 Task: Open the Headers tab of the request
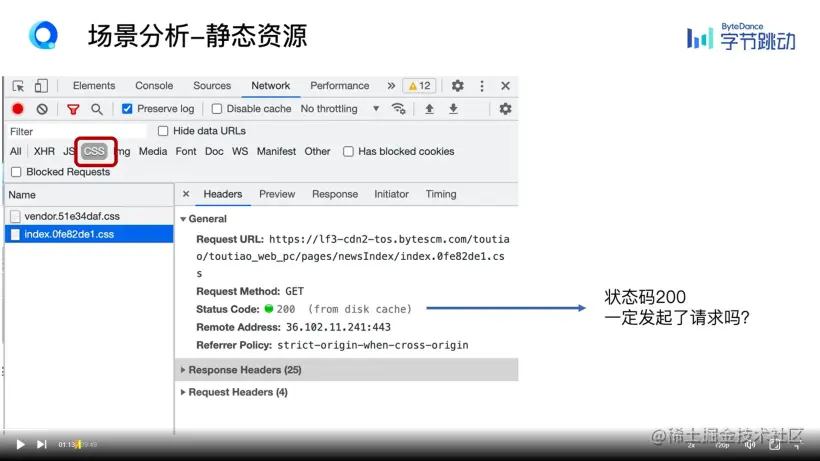223,194
